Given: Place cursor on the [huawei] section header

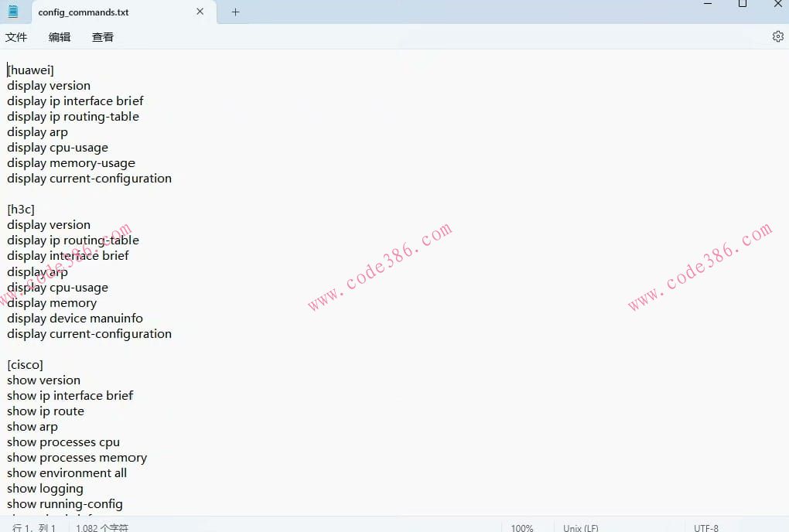Looking at the screenshot, I should (x=31, y=70).
